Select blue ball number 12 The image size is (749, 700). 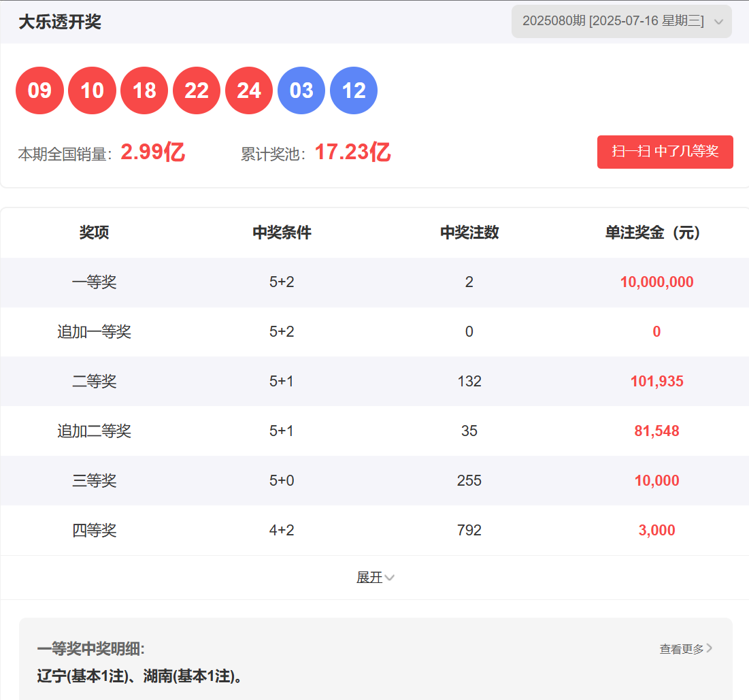354,90
